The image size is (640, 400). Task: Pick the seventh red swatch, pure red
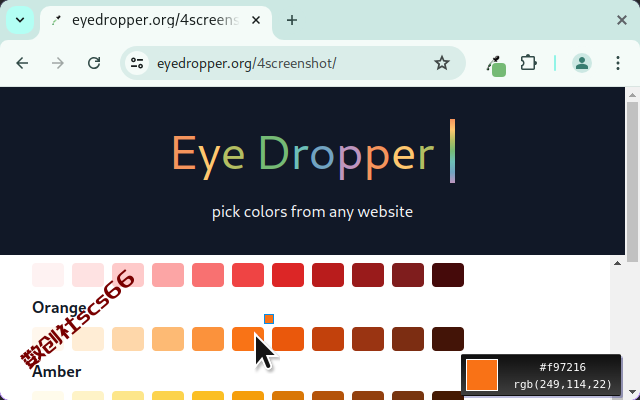(x=288, y=275)
